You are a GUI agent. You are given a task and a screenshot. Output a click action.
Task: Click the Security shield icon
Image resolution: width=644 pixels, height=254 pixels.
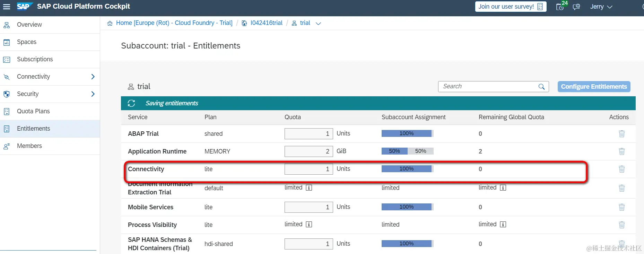[7, 94]
